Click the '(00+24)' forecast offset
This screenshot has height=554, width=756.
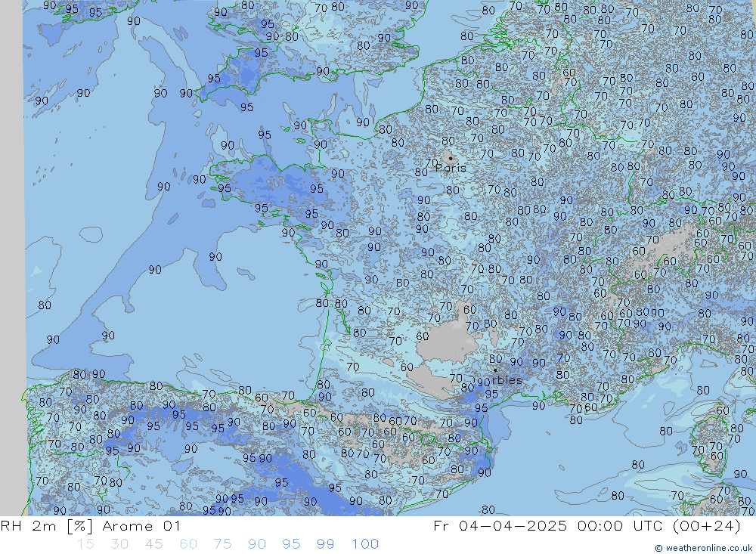[x=707, y=525]
